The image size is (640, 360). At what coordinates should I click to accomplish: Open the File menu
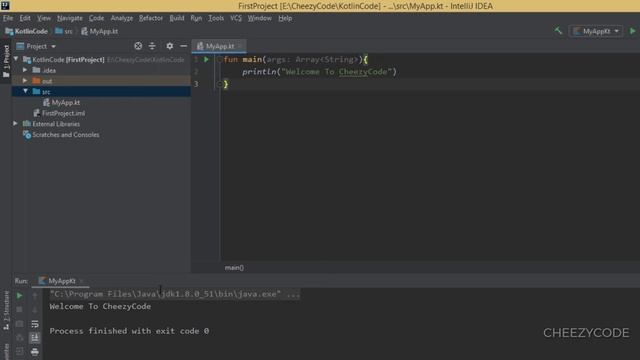(x=8, y=18)
